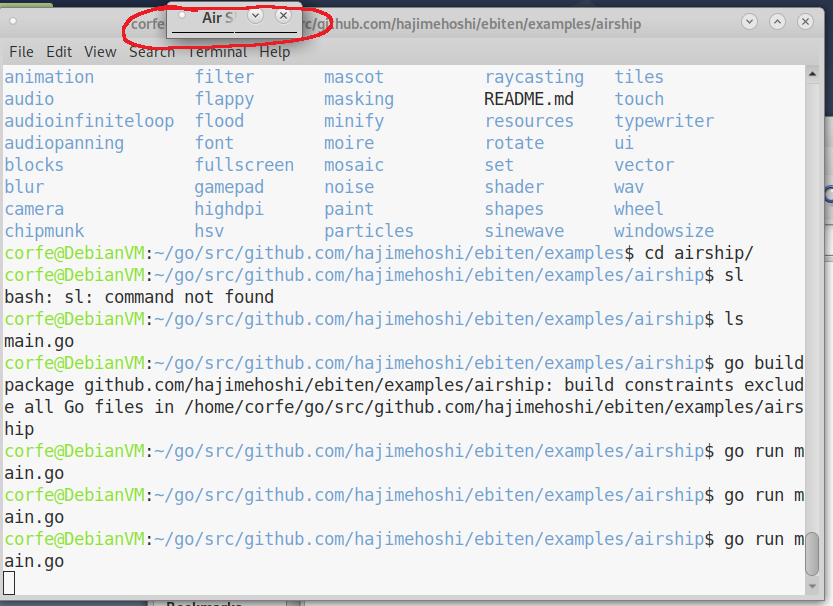Screen dimensions: 833x606
Task: Click the 'vector' directory name
Action: point(644,165)
